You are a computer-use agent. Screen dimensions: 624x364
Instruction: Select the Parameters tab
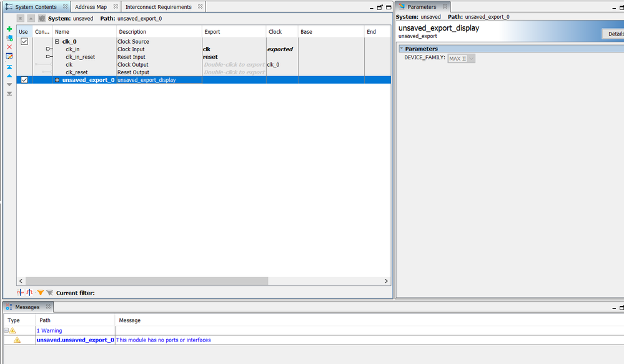tap(422, 7)
